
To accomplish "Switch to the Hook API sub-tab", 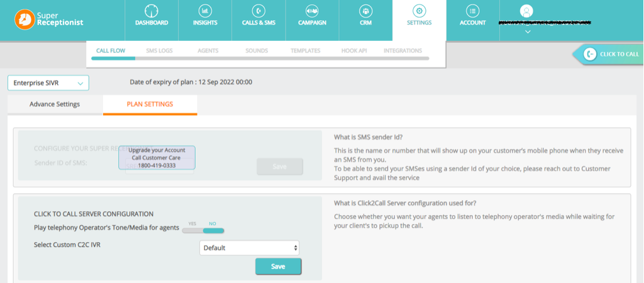I will (x=354, y=51).
